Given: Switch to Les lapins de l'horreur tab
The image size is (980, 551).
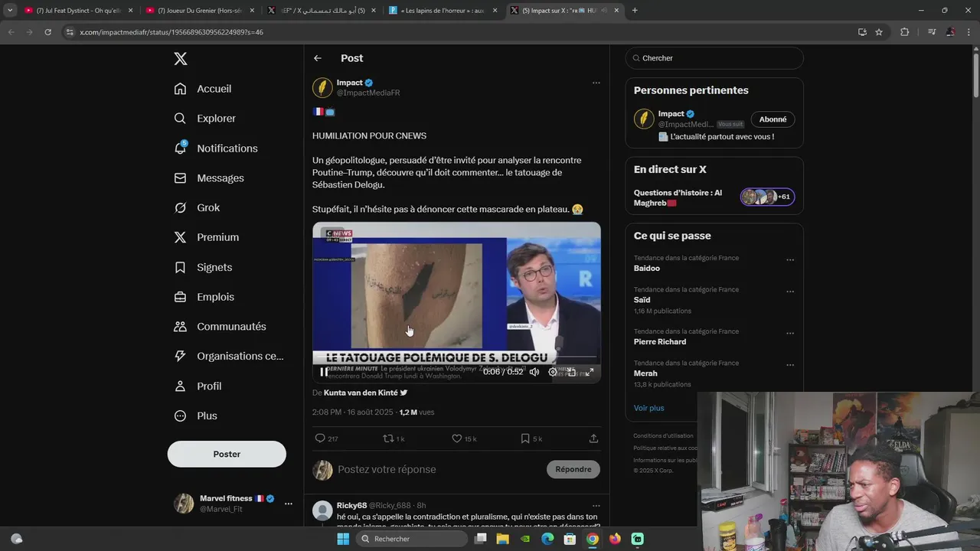Looking at the screenshot, I should [x=443, y=11].
